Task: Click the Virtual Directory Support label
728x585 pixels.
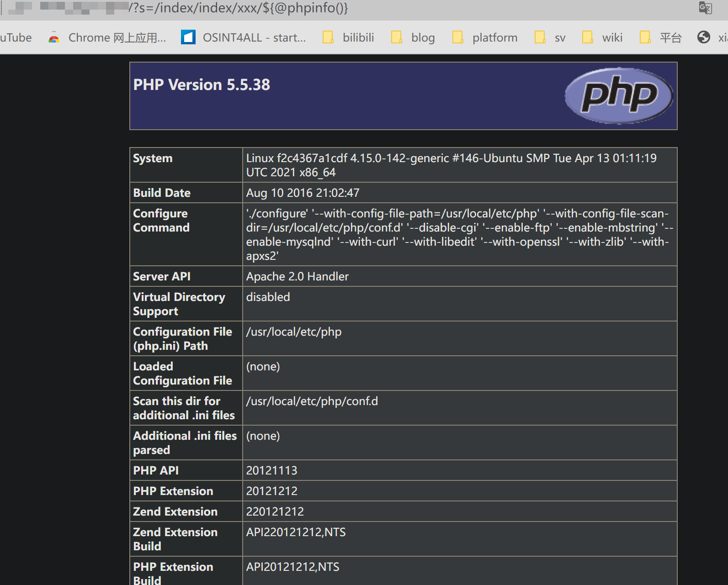Action: [x=179, y=304]
